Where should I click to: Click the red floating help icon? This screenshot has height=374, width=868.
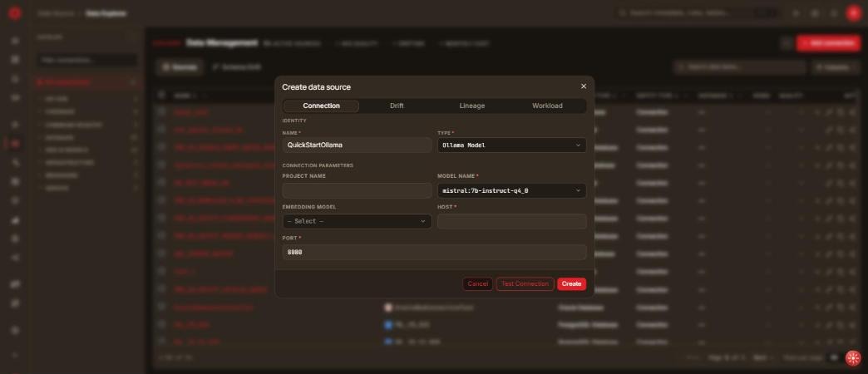pos(853,358)
